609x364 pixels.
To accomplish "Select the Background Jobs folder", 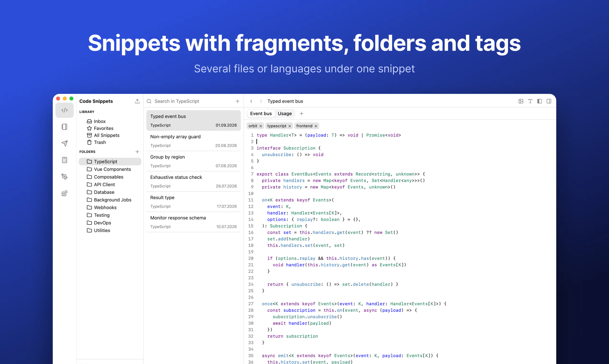I will tap(110, 200).
